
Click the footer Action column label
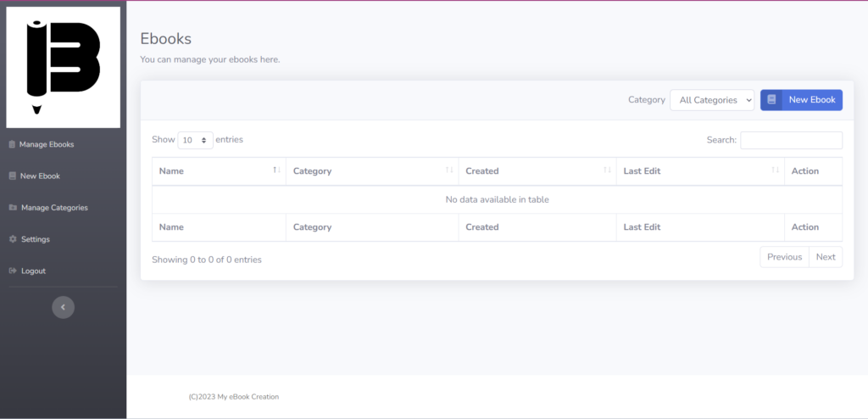(x=805, y=227)
